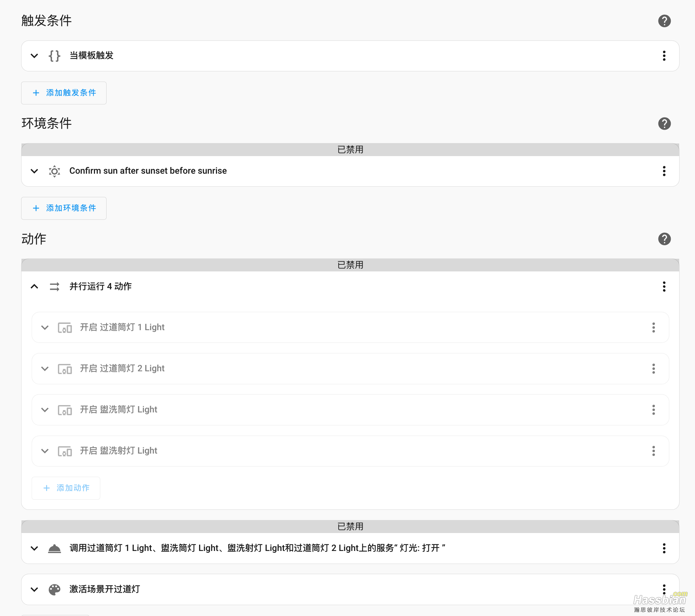This screenshot has width=695, height=616.
Task: Expand 开启 过道筒灯 2 Light action
Action: click(x=45, y=369)
